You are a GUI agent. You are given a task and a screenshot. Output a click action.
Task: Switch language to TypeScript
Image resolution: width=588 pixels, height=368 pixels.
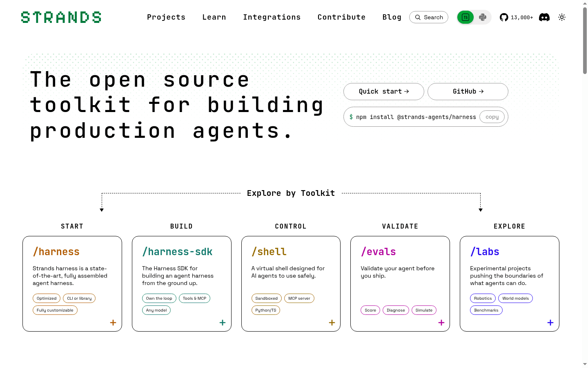[x=465, y=17]
